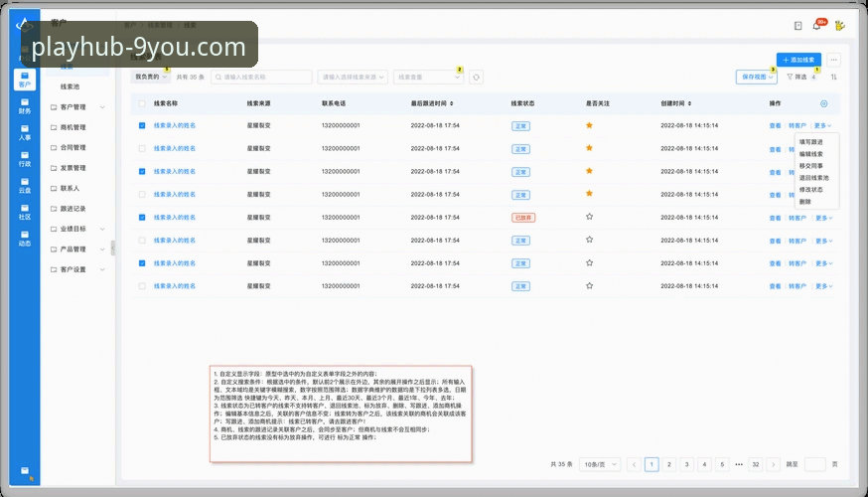Open the 动态 module in the blue sidebar

(25, 239)
